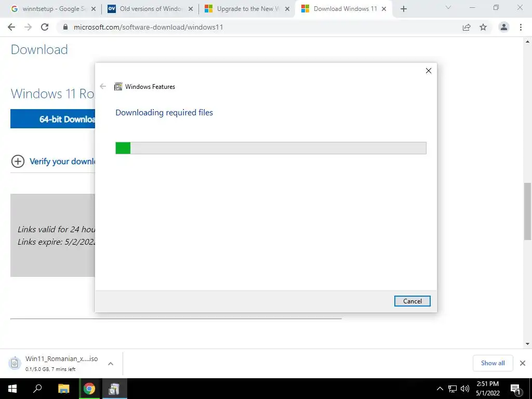Go back in the Chrome browser
This screenshot has height=399, width=532.
11,27
